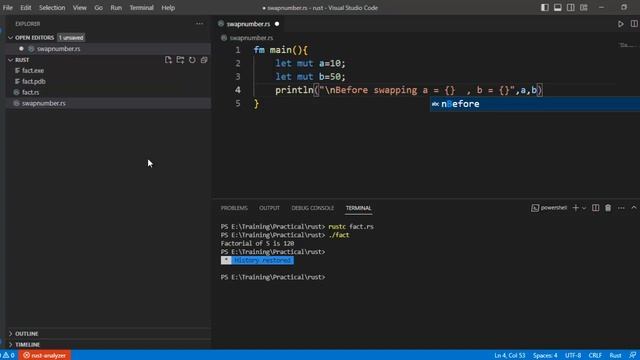Click the rust-analyzer status bar item
640x360 pixels.
(x=44, y=356)
